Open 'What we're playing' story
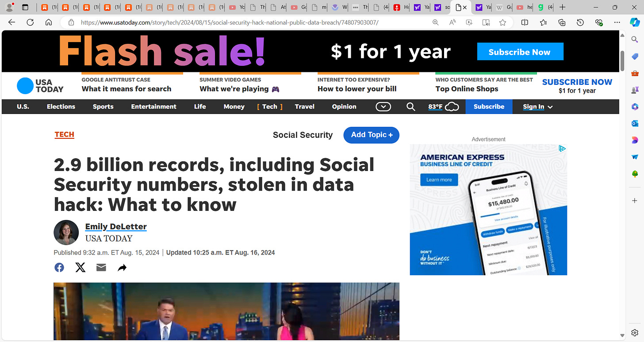The height and width of the screenshot is (342, 644). (239, 89)
